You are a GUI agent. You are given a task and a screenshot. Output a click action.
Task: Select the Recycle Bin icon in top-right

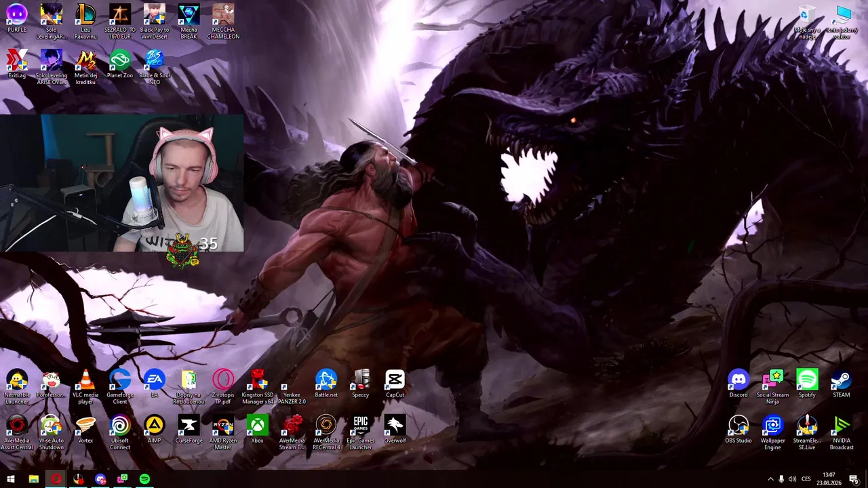click(807, 22)
